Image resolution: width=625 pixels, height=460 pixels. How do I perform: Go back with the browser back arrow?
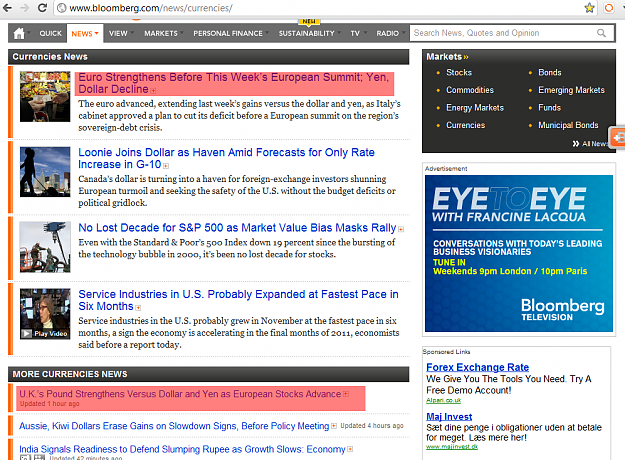[x=7, y=8]
